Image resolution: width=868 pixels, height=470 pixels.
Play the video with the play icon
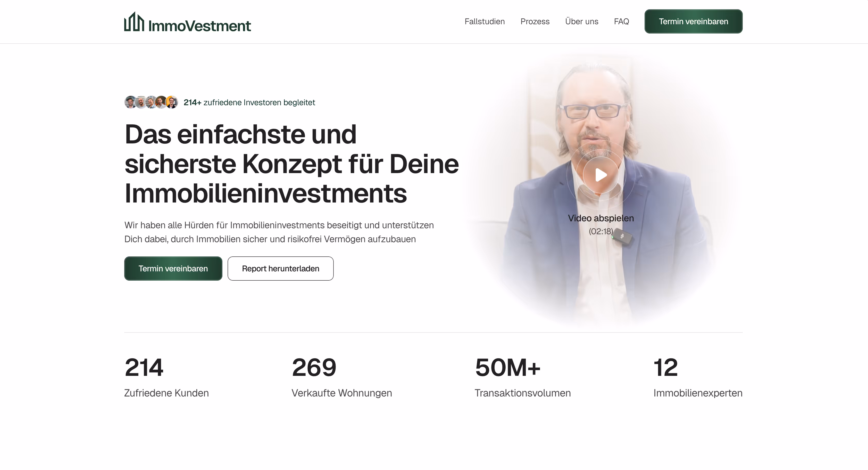click(x=601, y=175)
